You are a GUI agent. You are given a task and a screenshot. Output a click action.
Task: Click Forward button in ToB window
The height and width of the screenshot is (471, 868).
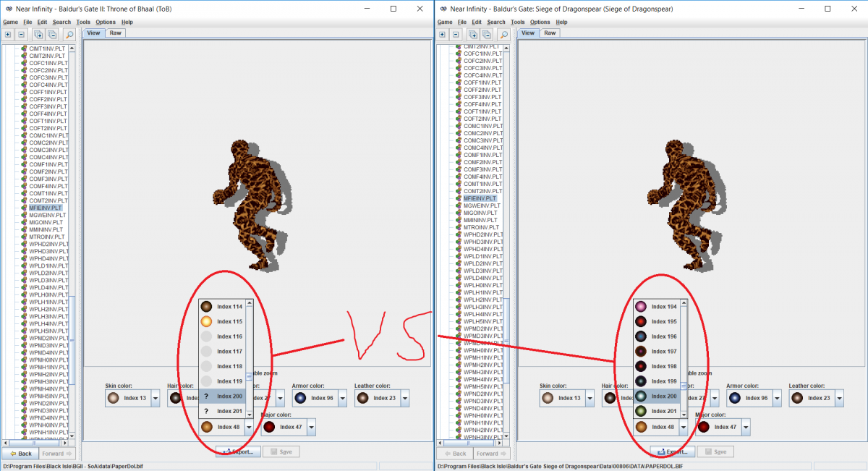(x=56, y=454)
